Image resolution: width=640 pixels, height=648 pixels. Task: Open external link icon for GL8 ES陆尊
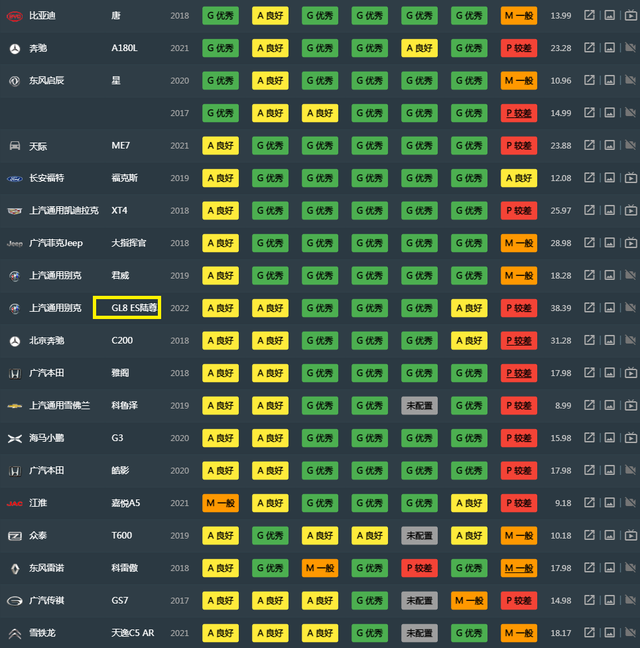pyautogui.click(x=589, y=308)
